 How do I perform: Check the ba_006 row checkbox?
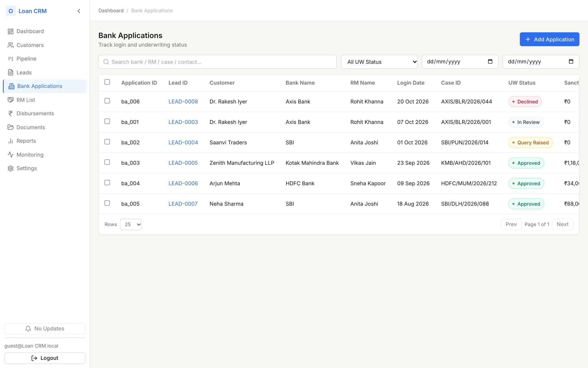pos(107,101)
